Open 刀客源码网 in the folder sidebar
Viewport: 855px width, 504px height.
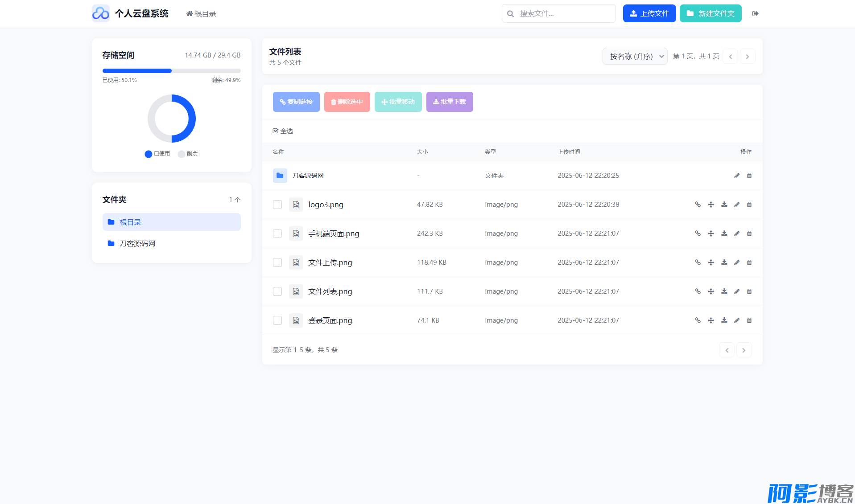(x=137, y=243)
